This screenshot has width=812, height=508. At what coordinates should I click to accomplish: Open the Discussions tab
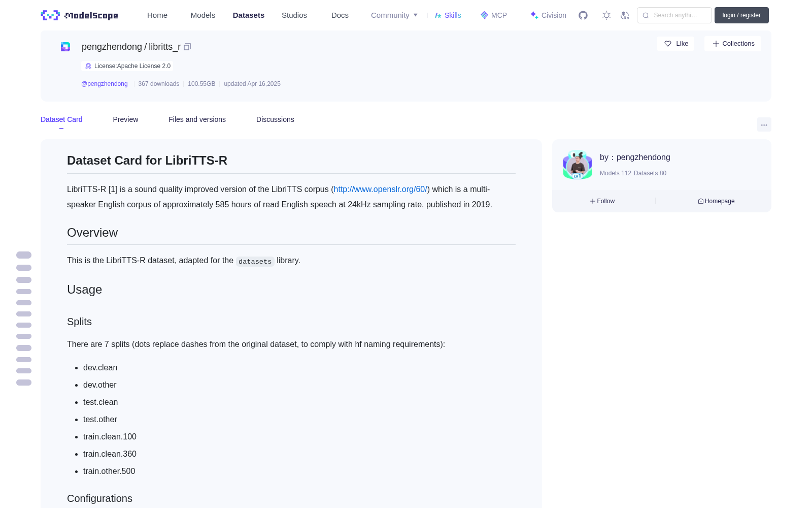tap(275, 119)
